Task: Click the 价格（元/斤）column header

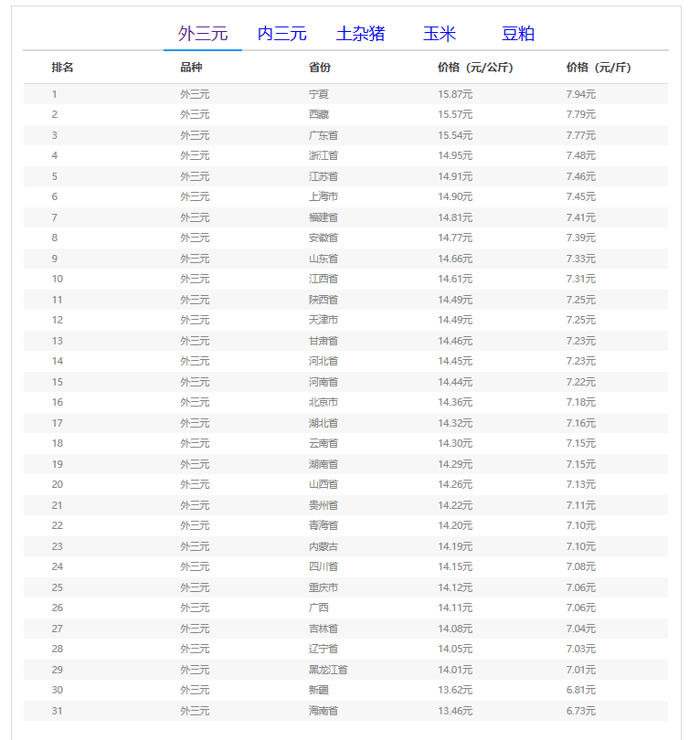Action: [599, 68]
